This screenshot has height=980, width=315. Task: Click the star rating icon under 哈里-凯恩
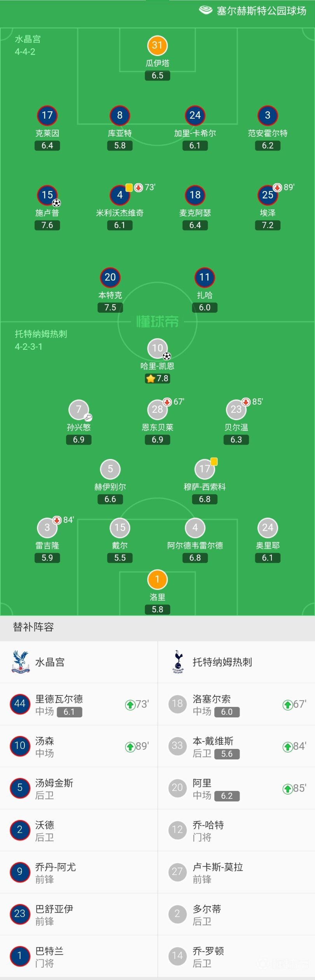(150, 379)
